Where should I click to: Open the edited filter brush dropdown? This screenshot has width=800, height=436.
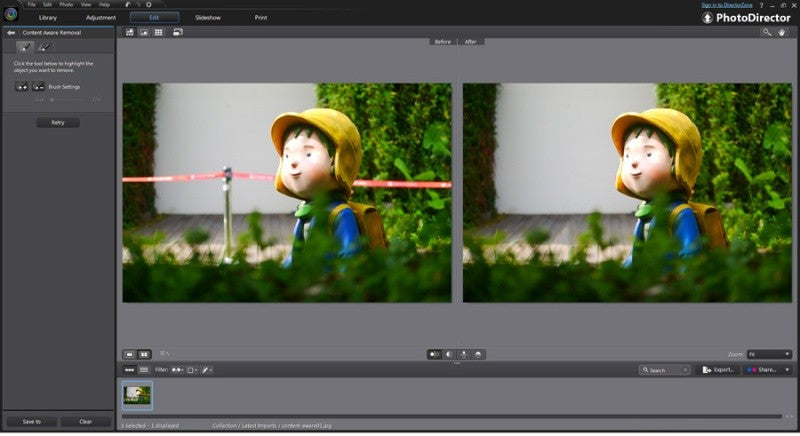tap(207, 370)
